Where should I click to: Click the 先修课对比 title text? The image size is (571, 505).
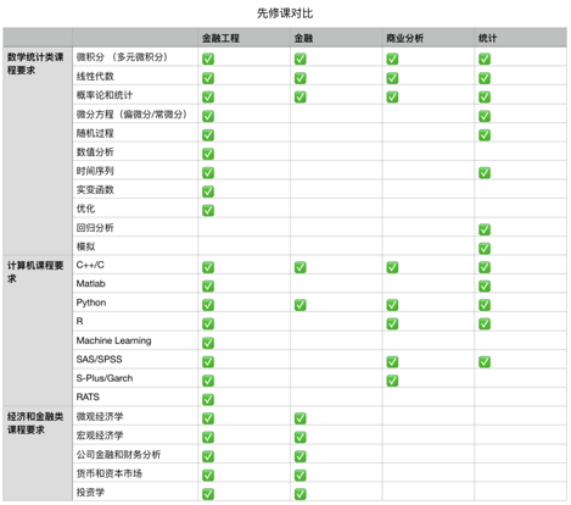(285, 13)
